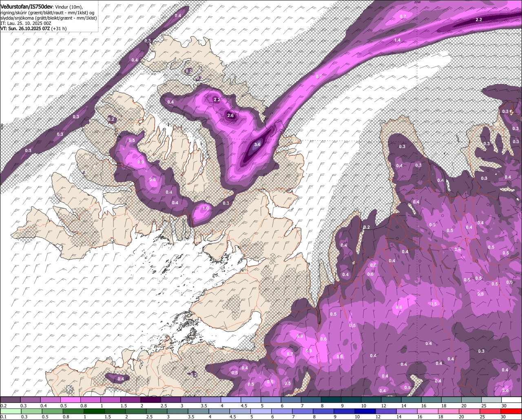Select the white upper swatch at 30
522x420 pixels.
point(512,400)
